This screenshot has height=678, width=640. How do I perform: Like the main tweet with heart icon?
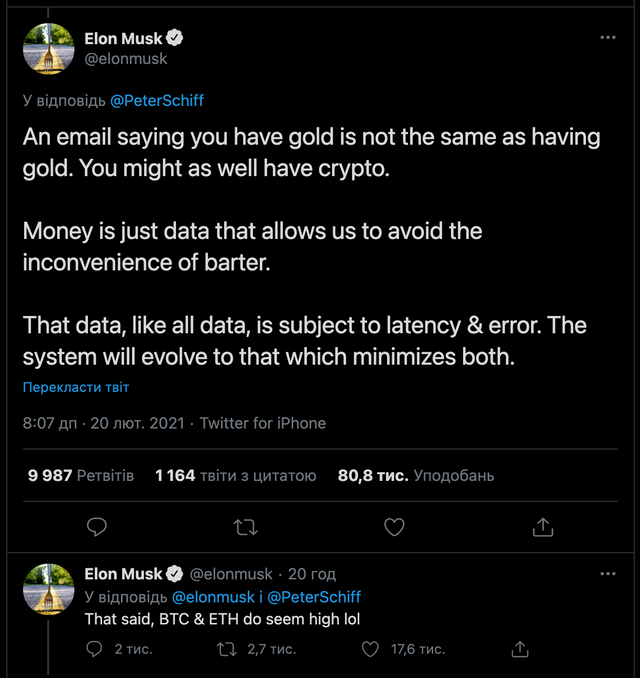pyautogui.click(x=394, y=526)
